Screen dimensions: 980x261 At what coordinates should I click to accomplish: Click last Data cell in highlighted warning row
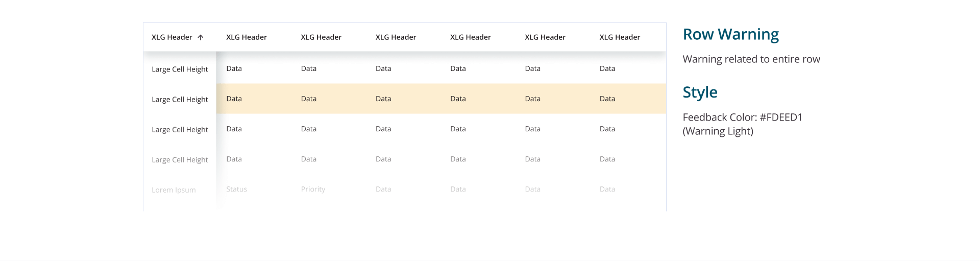tap(607, 99)
